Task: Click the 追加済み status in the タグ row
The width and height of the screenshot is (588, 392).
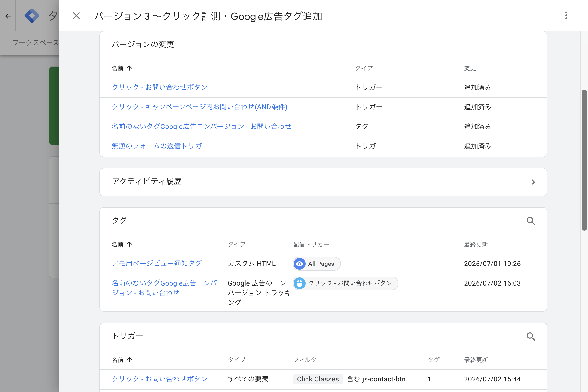Action: tap(478, 127)
